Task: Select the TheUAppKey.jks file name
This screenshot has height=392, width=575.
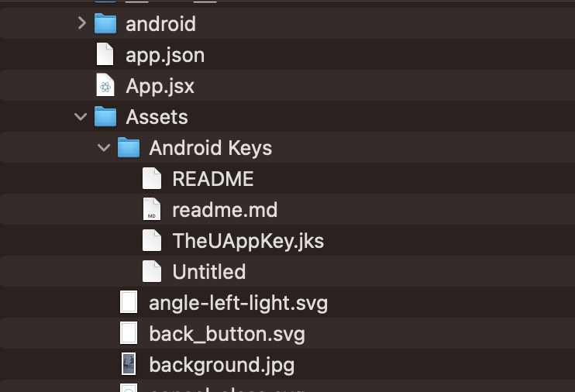Action: 248,241
